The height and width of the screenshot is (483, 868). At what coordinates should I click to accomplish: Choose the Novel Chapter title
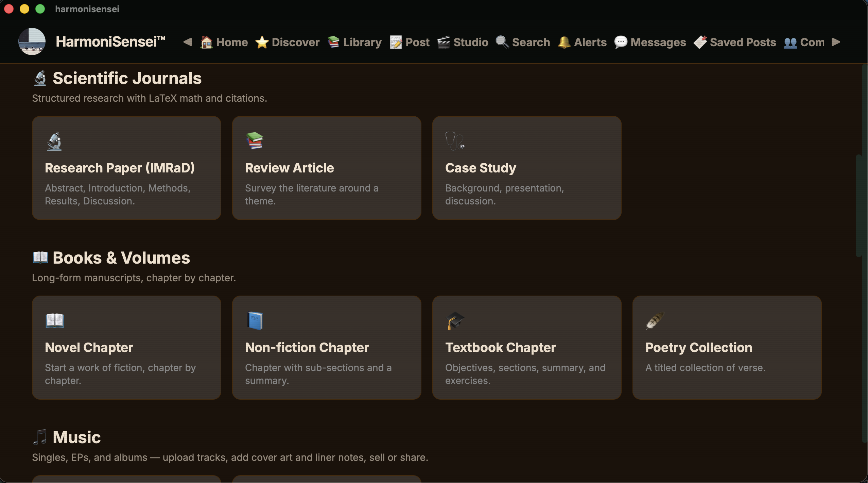pos(89,348)
